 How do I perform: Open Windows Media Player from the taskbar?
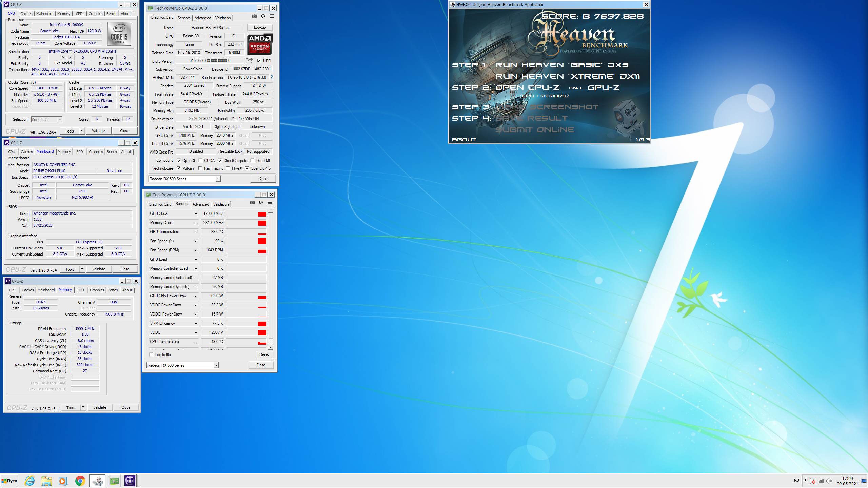pos(63,481)
